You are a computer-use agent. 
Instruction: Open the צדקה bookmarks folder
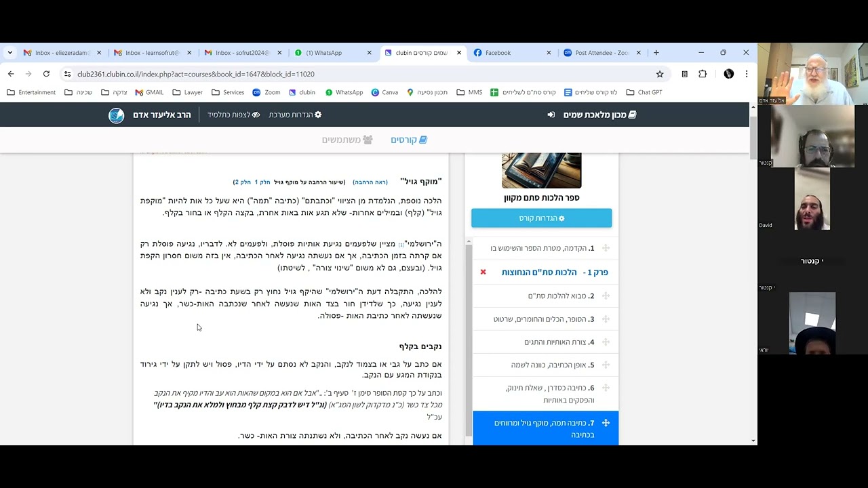pos(114,92)
